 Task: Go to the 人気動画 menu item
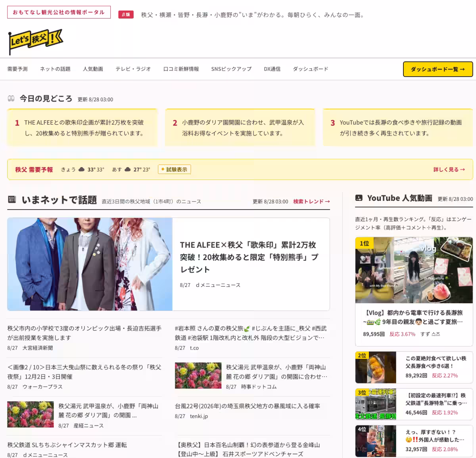[93, 69]
